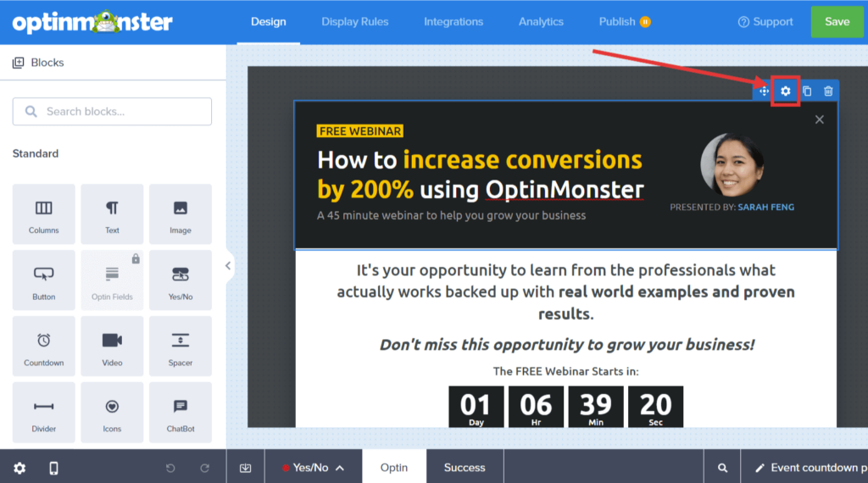Open block settings gear icon
The width and height of the screenshot is (868, 483).
coord(786,92)
